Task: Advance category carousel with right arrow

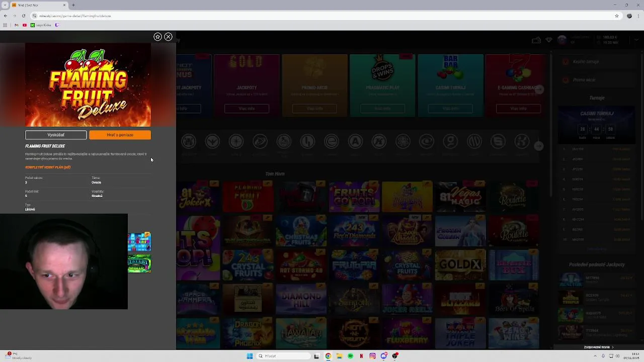Action: pyautogui.click(x=539, y=90)
